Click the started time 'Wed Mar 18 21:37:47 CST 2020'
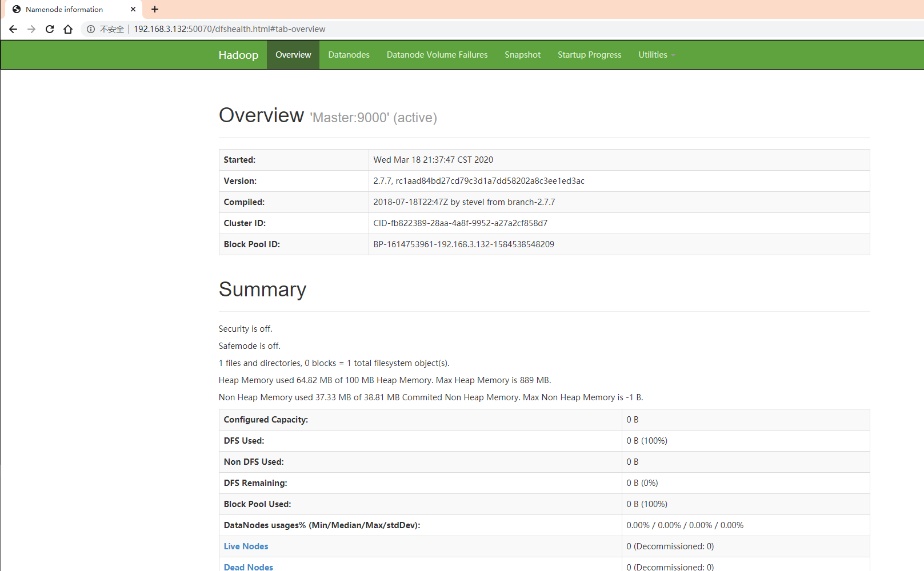The height and width of the screenshot is (571, 924). coord(433,160)
